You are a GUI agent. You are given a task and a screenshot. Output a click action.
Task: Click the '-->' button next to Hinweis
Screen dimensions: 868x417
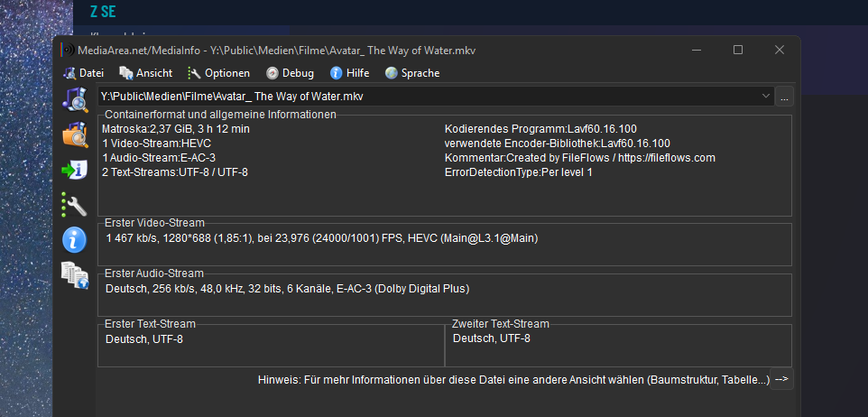781,379
